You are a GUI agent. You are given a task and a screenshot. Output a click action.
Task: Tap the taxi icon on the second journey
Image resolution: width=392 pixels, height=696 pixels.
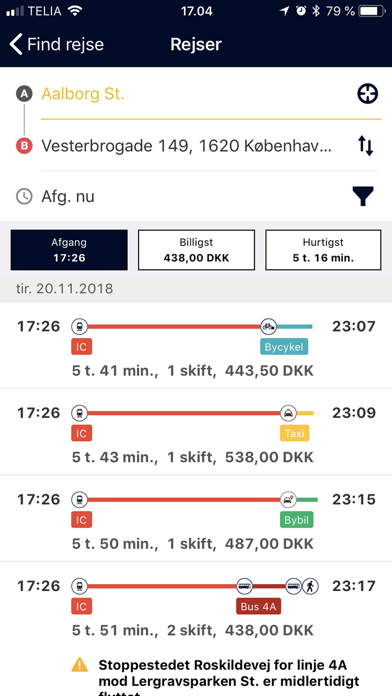point(289,413)
